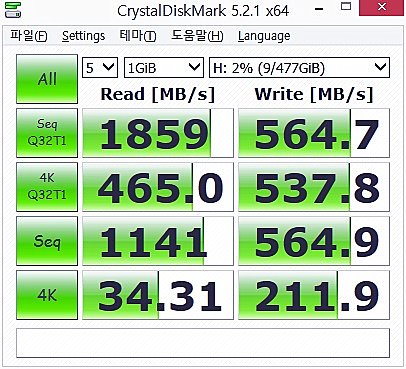Start the Seq benchmark test
This screenshot has height=369, width=406.
coord(47,241)
